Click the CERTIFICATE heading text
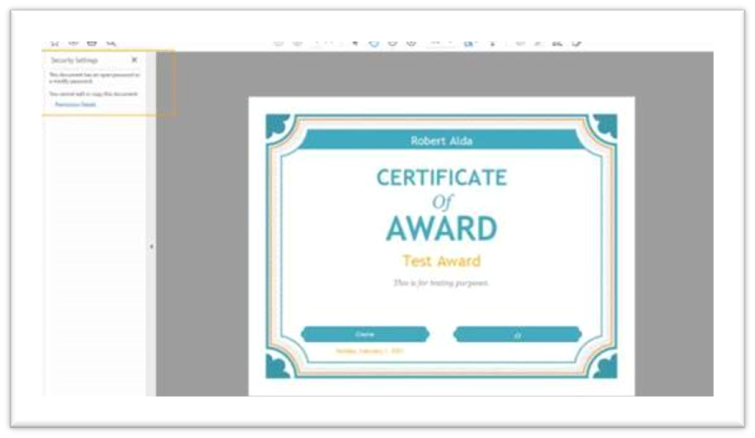The width and height of the screenshot is (755, 438). click(442, 178)
